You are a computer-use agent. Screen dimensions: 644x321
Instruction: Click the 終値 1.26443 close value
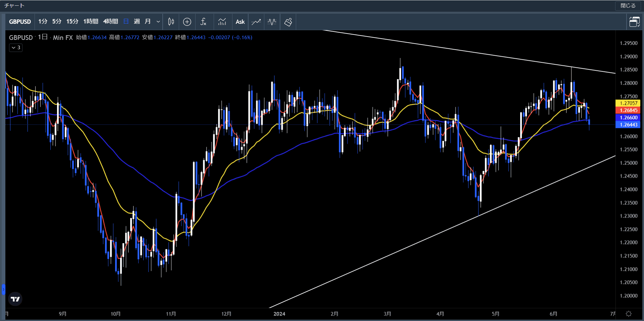(x=190, y=38)
